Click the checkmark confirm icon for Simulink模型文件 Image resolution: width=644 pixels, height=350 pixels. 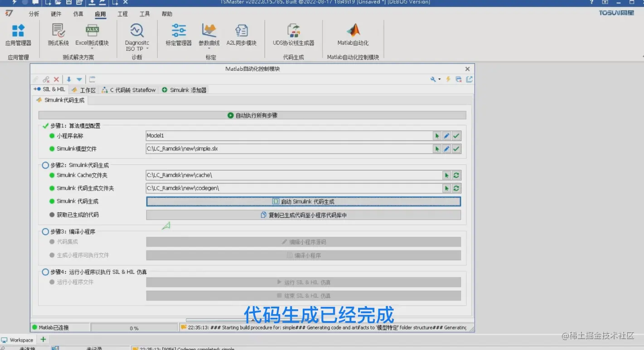(456, 149)
